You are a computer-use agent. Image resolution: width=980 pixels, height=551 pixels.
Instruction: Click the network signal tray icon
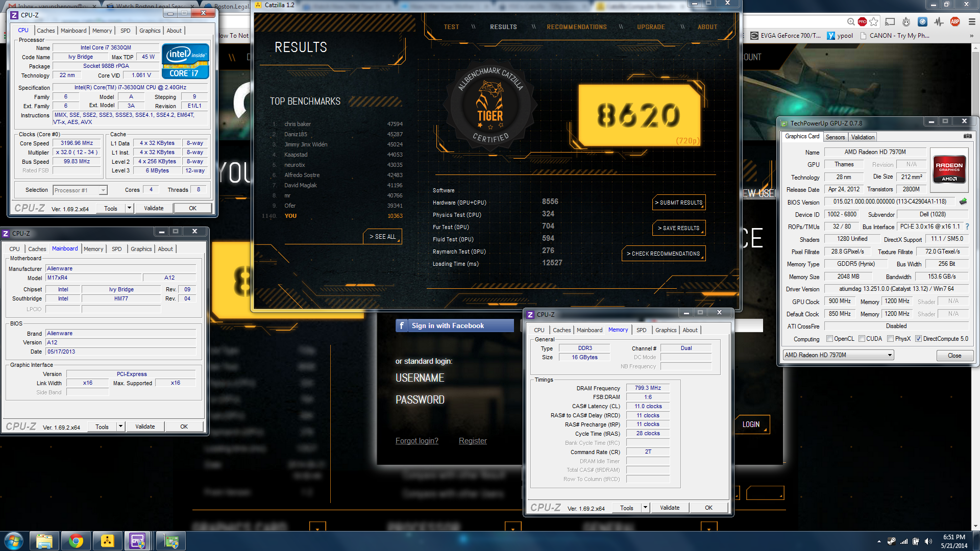coord(904,541)
